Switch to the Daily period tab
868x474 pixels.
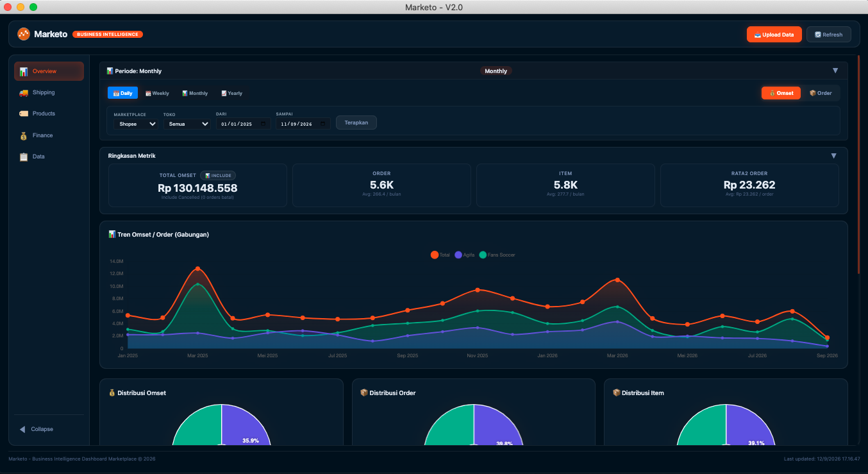point(122,93)
